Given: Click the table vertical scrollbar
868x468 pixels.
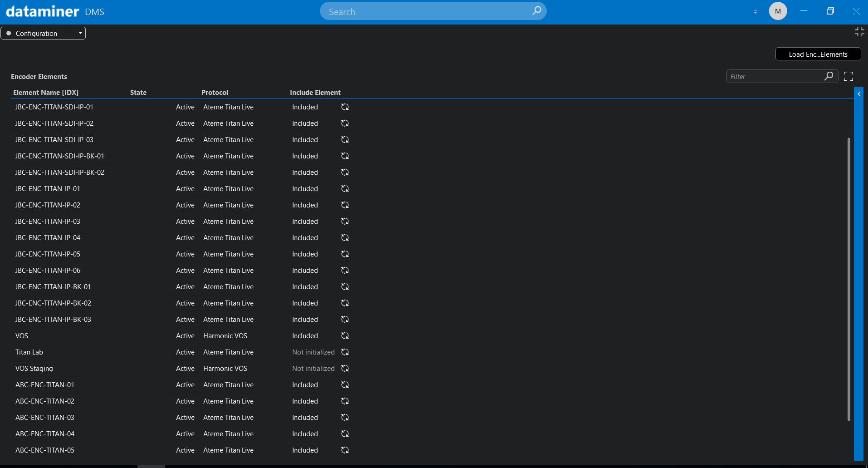Looking at the screenshot, I should 848,279.
